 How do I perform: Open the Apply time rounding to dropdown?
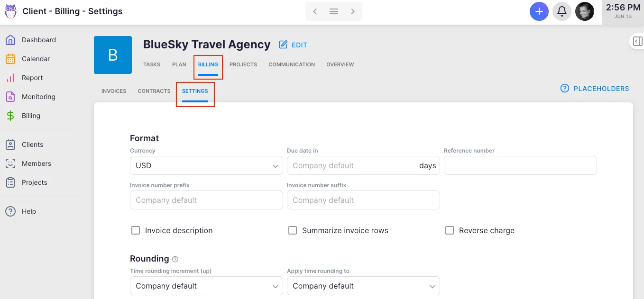pos(363,286)
